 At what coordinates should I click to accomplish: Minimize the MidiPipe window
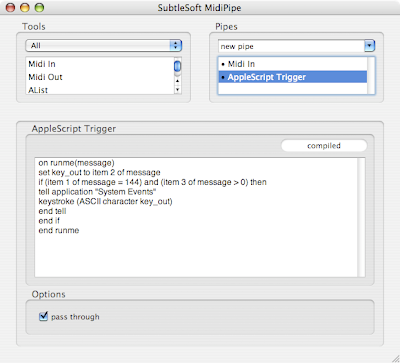[x=25, y=7]
